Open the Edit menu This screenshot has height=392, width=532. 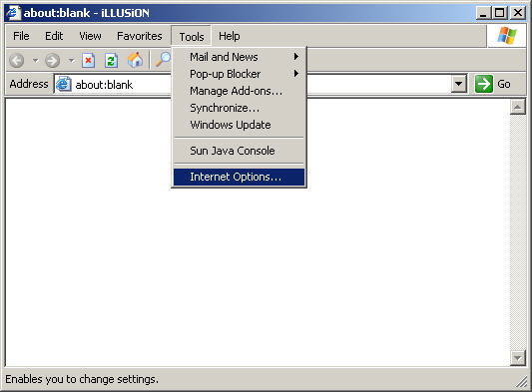coord(54,36)
